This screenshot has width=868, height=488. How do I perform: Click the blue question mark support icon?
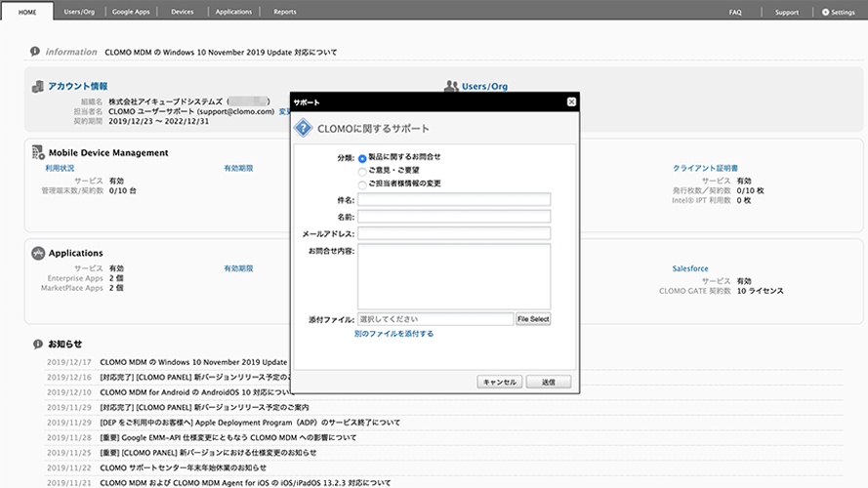tap(304, 128)
